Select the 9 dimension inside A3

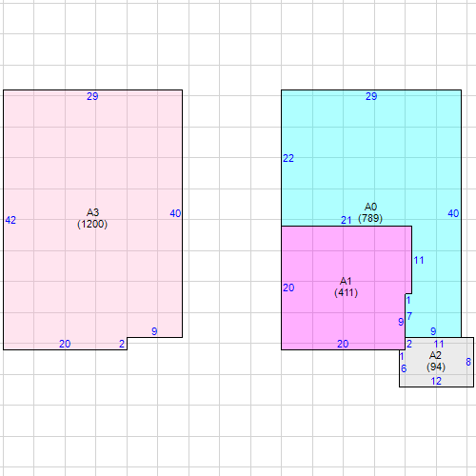pos(154,331)
